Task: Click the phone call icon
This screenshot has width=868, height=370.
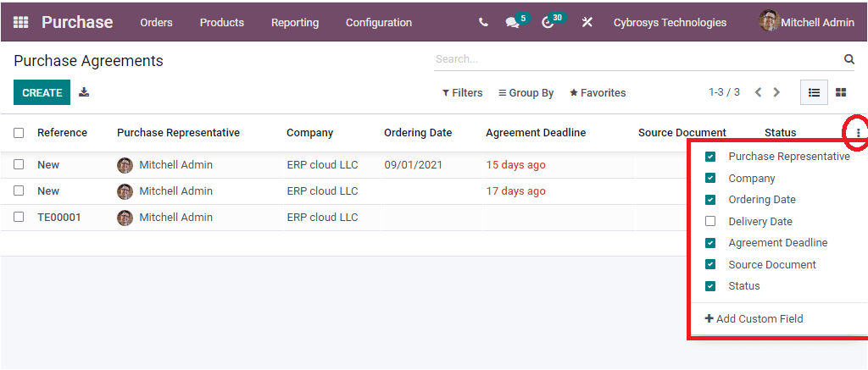Action: click(x=483, y=23)
